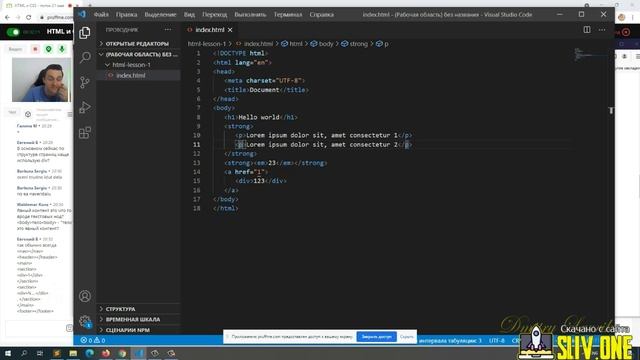Screen dimensions: 640x360
Task: Open the Выполнить menu
Action: (x=250, y=14)
